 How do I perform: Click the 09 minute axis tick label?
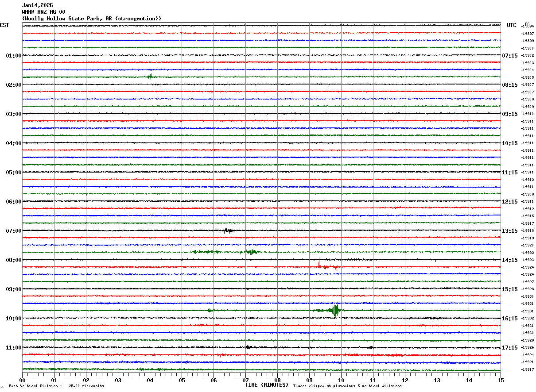309,380
